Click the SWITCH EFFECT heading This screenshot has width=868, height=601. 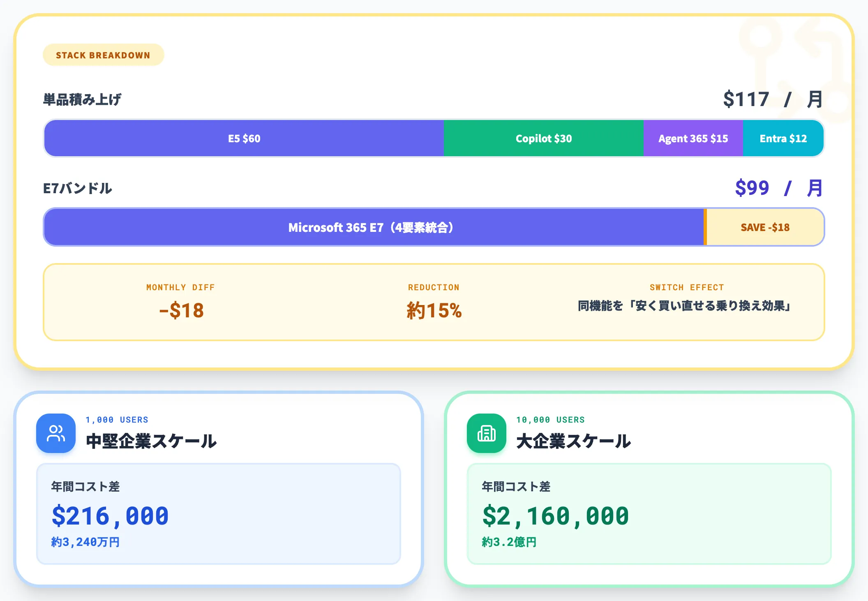click(x=687, y=287)
